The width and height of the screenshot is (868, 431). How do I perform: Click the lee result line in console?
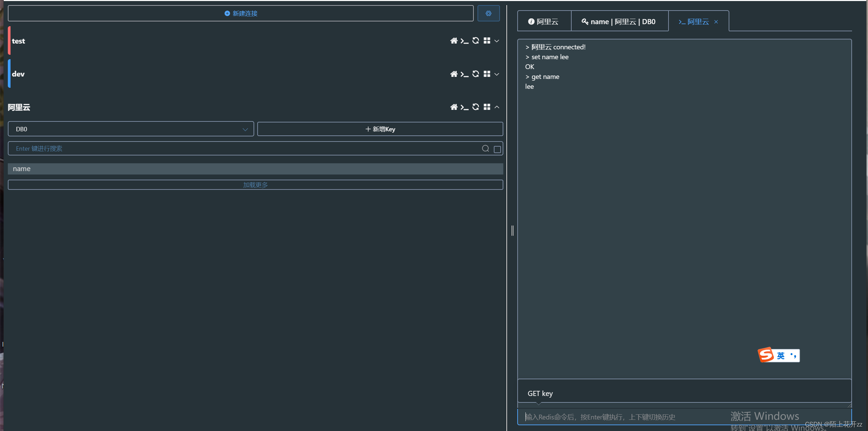(530, 86)
